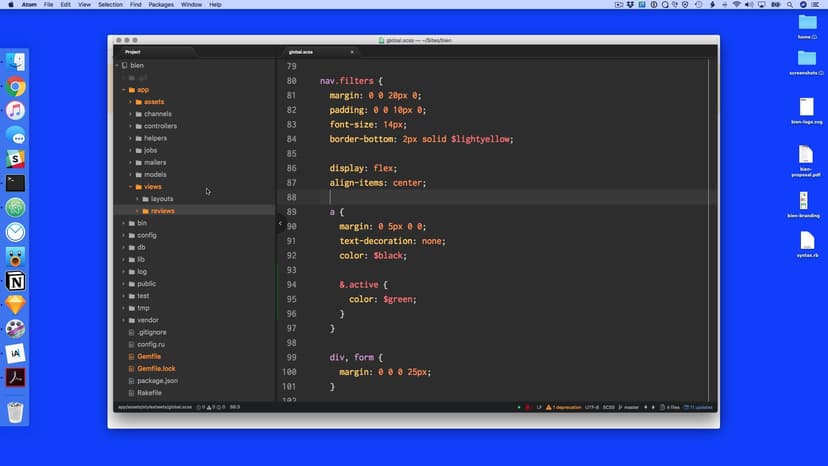The height and width of the screenshot is (466, 828).
Task: Click the 1 deprecation warning in status bar
Action: pyautogui.click(x=562, y=407)
